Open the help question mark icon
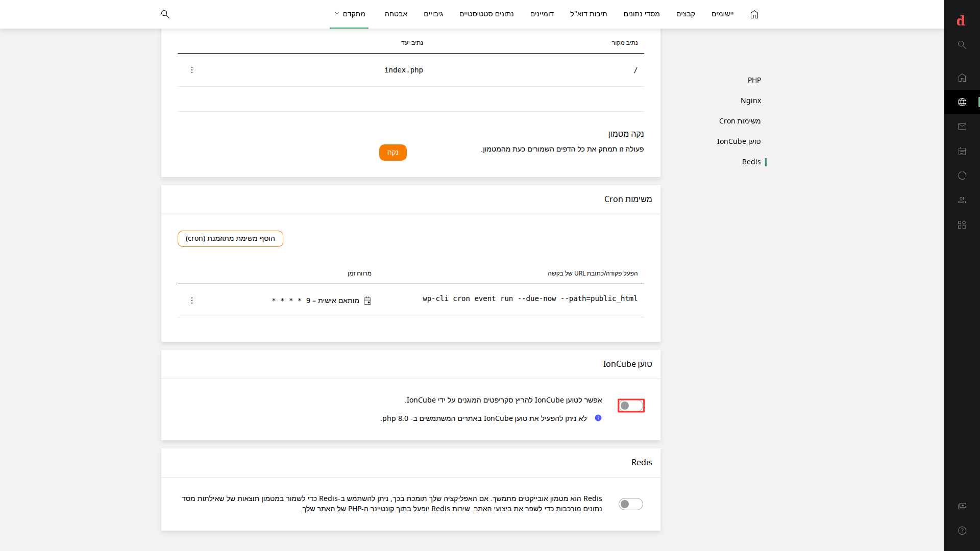This screenshot has height=551, width=980. pos(962,531)
